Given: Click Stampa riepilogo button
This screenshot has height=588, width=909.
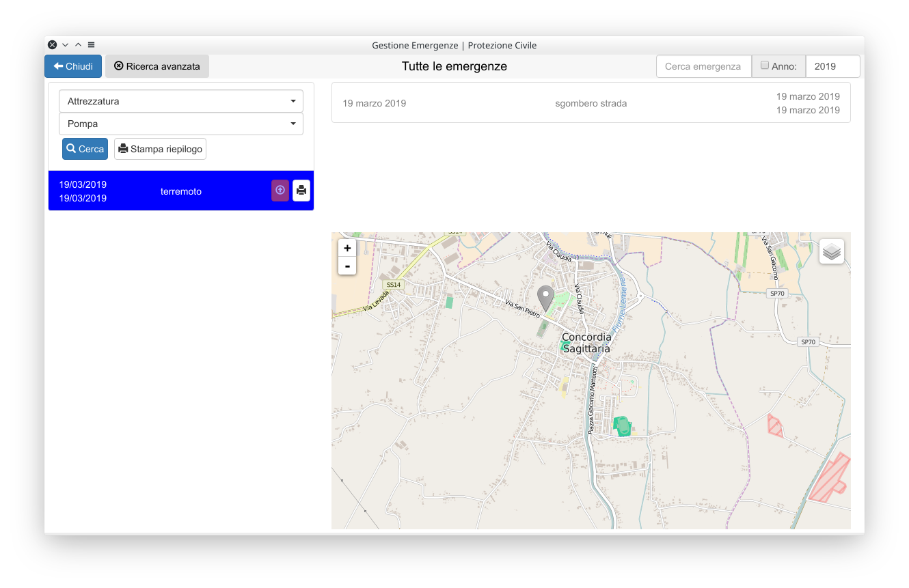Looking at the screenshot, I should point(160,149).
